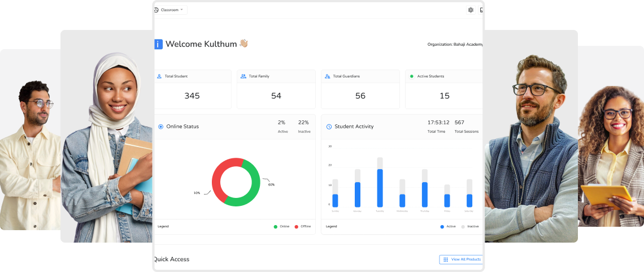The height and width of the screenshot is (272, 644).
Task: Click the blue info icon beside Welcome
Action: (158, 44)
